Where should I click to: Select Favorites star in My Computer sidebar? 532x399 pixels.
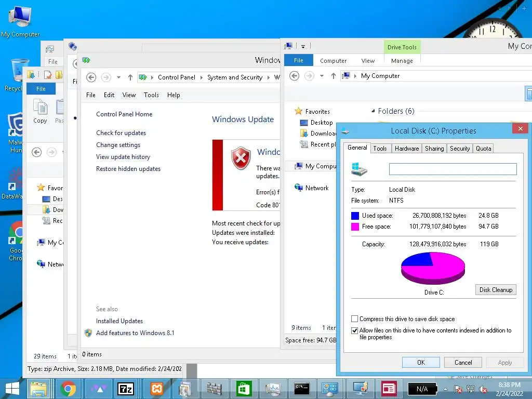click(298, 111)
